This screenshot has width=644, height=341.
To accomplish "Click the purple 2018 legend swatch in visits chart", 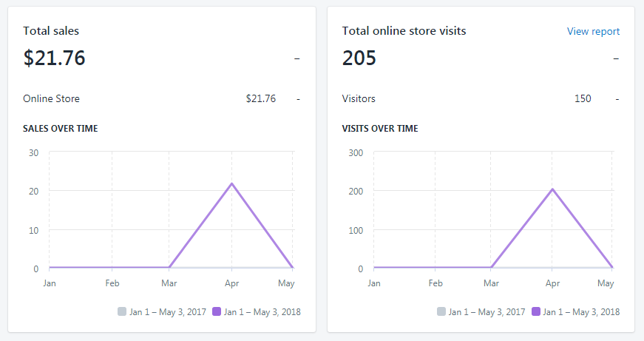I will pos(535,311).
